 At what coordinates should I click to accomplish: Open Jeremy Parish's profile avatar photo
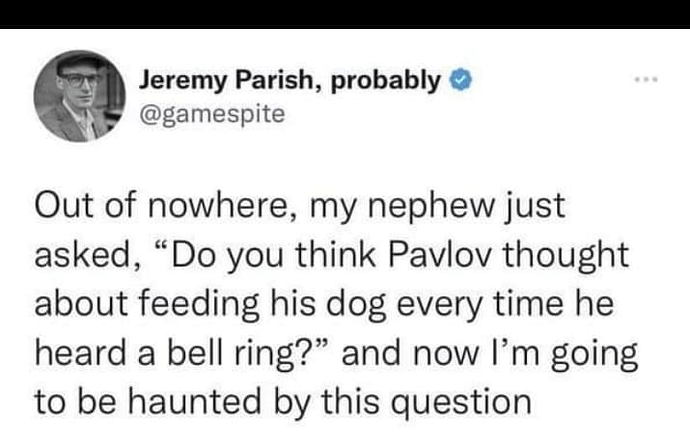tap(78, 97)
